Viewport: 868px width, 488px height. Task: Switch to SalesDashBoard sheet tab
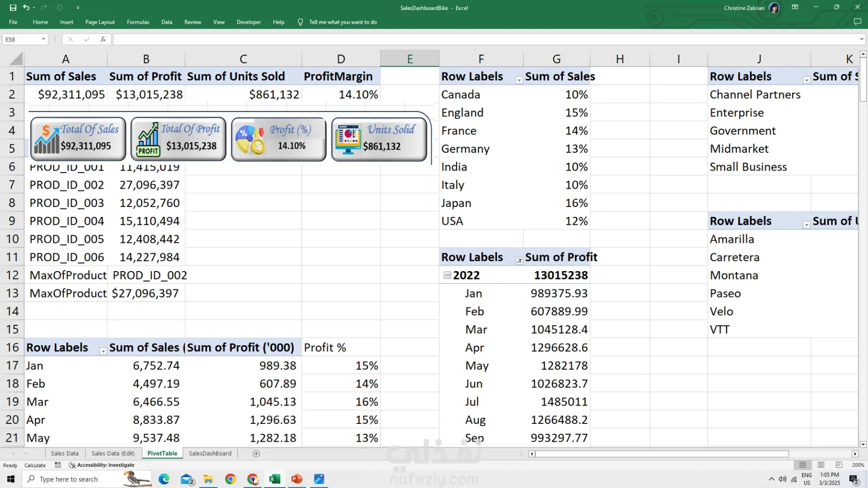[x=210, y=454]
